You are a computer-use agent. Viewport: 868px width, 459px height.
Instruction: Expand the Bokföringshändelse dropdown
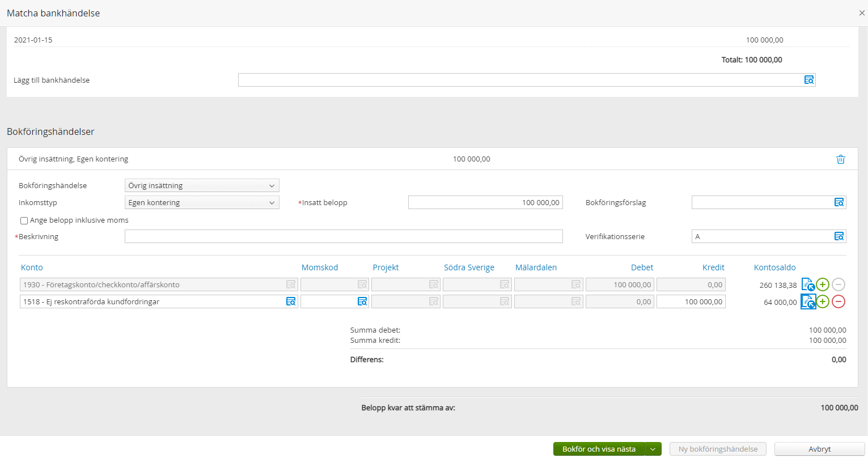pyautogui.click(x=202, y=185)
